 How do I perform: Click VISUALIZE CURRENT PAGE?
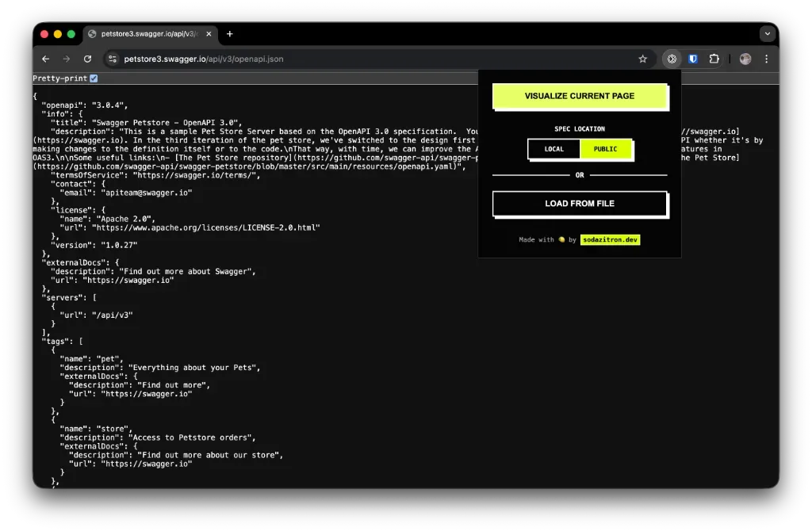[x=580, y=95]
